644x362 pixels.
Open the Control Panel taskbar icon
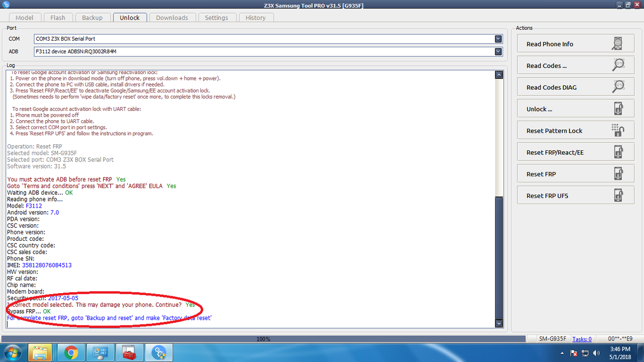pos(100,352)
